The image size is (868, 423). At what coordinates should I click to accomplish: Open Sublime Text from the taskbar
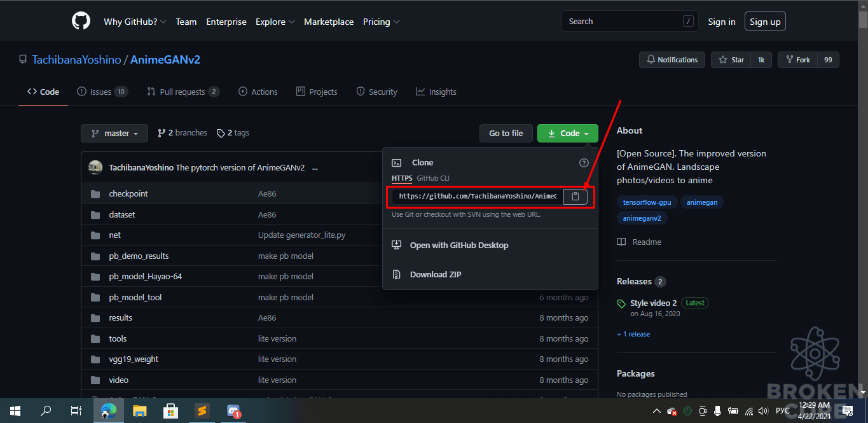point(202,411)
